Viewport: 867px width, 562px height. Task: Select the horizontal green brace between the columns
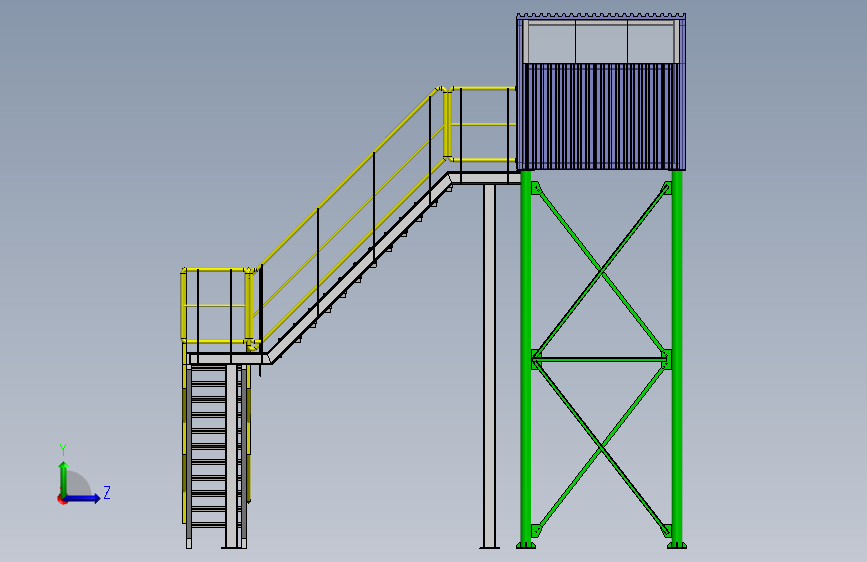601,360
